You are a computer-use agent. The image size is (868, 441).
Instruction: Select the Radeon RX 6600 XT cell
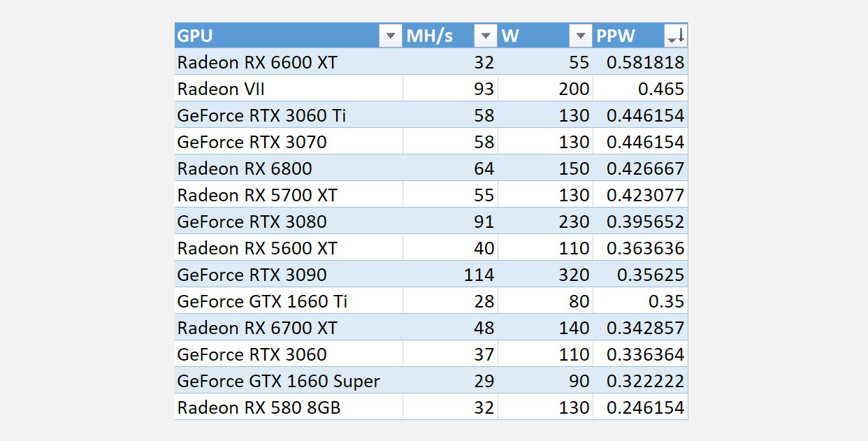click(289, 62)
